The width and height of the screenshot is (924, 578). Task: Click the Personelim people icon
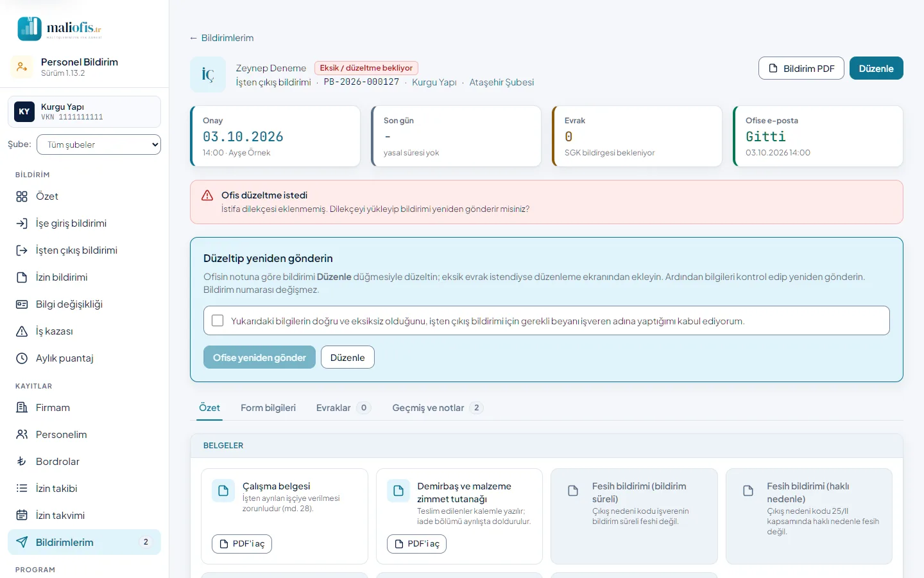point(22,435)
